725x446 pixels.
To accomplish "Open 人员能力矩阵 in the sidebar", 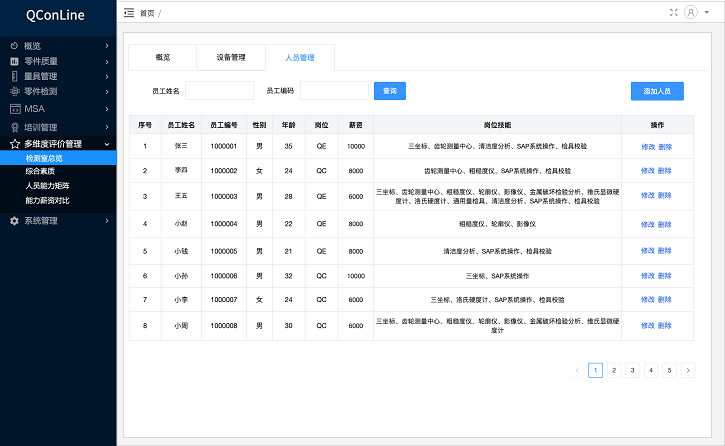I will (x=47, y=186).
